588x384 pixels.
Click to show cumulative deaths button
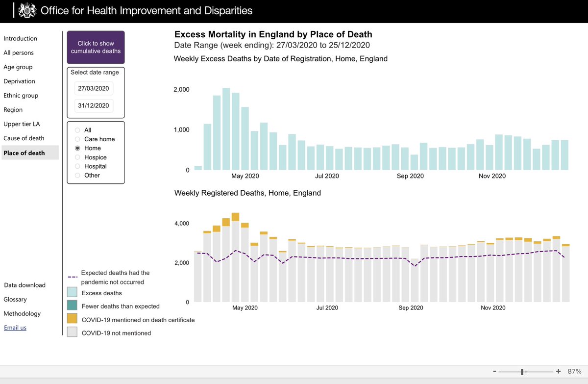tap(96, 47)
